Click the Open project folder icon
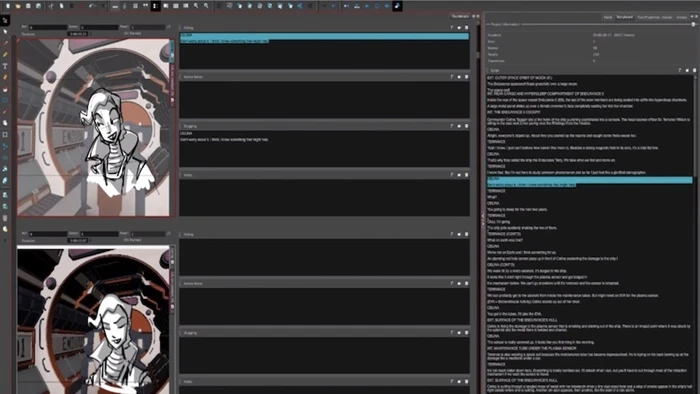 coord(17,6)
